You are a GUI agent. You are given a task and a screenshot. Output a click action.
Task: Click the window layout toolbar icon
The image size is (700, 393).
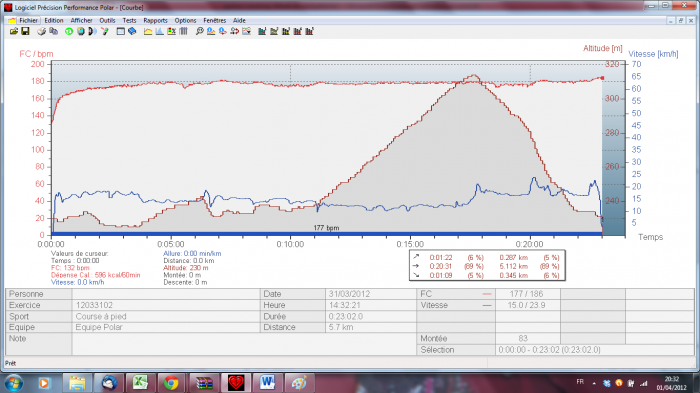(121, 31)
